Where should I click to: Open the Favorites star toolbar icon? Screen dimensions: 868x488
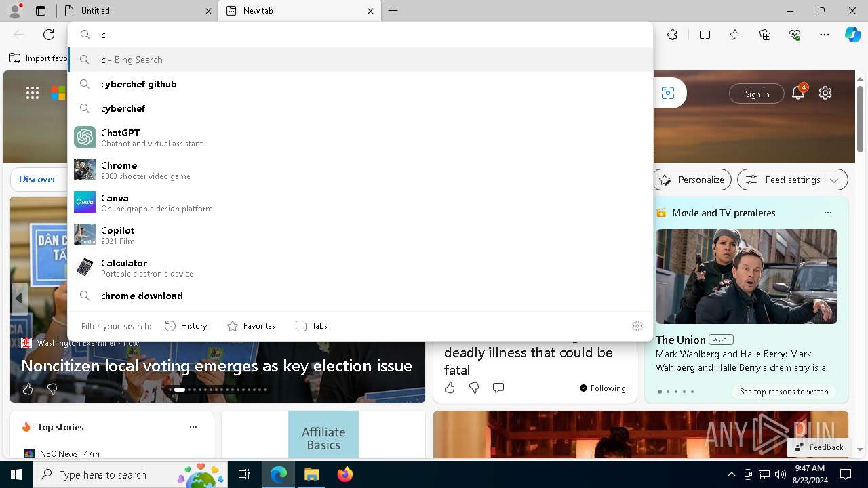tap(735, 35)
